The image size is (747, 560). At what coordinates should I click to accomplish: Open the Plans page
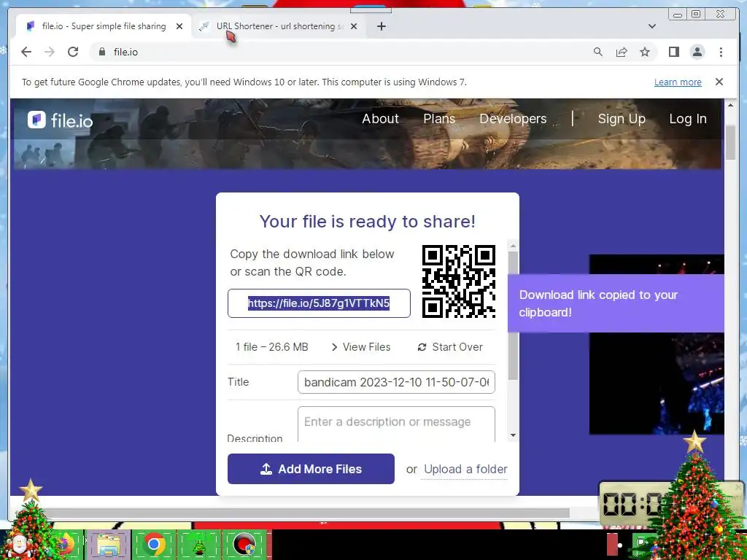[x=439, y=119]
